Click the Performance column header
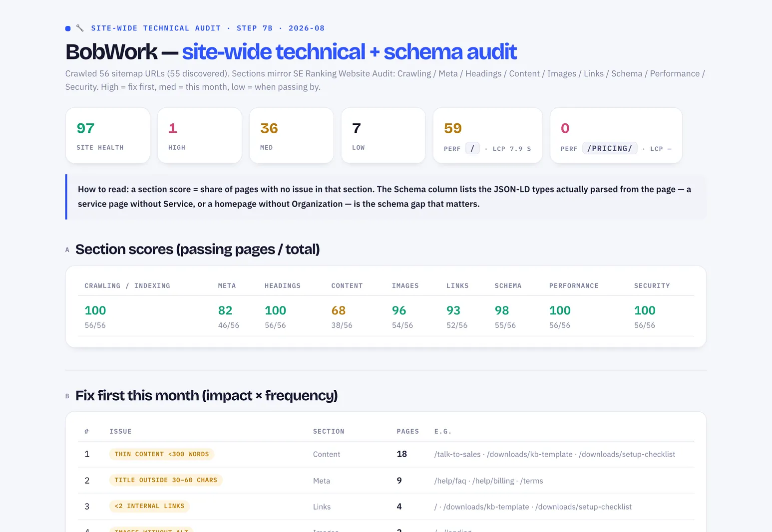Viewport: 772px width, 532px height. point(574,286)
